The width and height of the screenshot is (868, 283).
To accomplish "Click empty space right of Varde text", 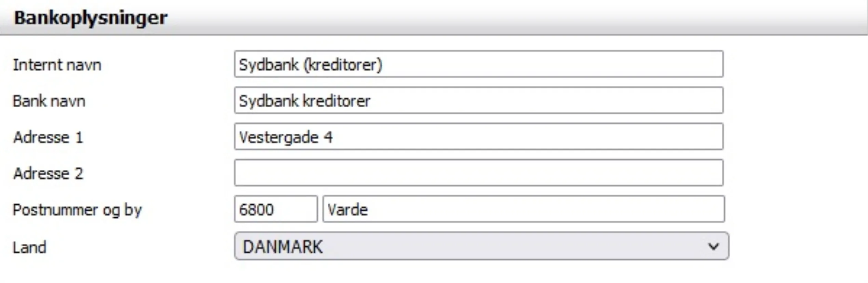I will pyautogui.click(x=547, y=209).
